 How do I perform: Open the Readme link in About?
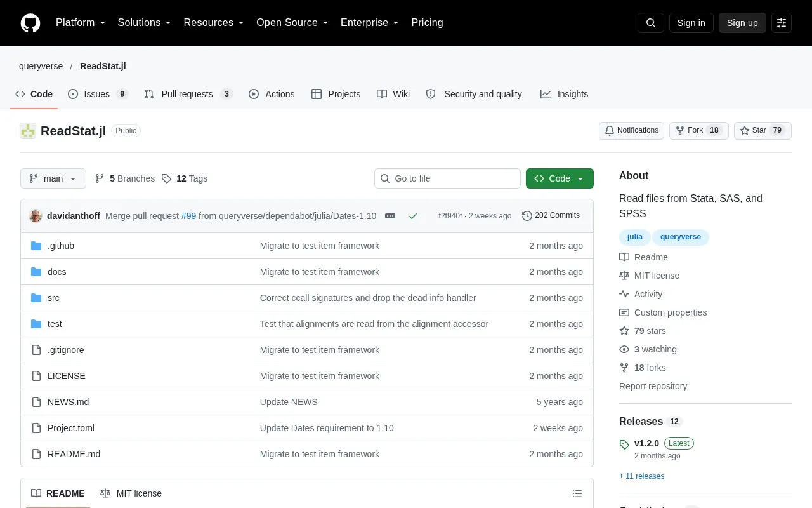click(x=643, y=257)
